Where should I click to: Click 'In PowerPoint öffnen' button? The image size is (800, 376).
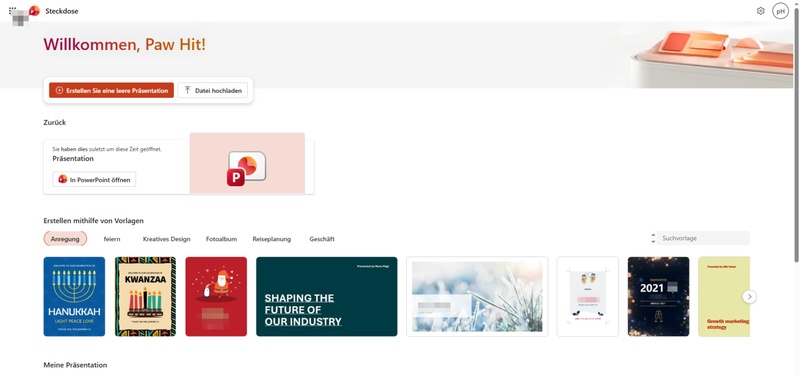click(x=94, y=179)
